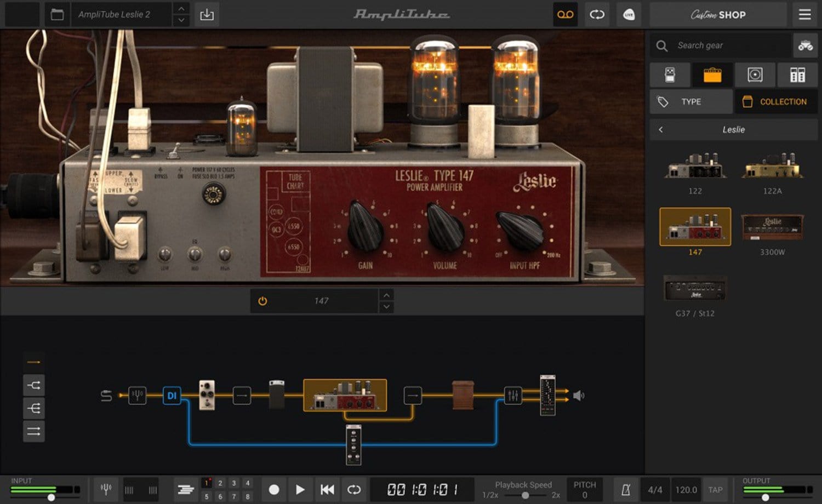This screenshot has width=822, height=504.
Task: Switch to previous amp model arrow
Action: point(386,295)
